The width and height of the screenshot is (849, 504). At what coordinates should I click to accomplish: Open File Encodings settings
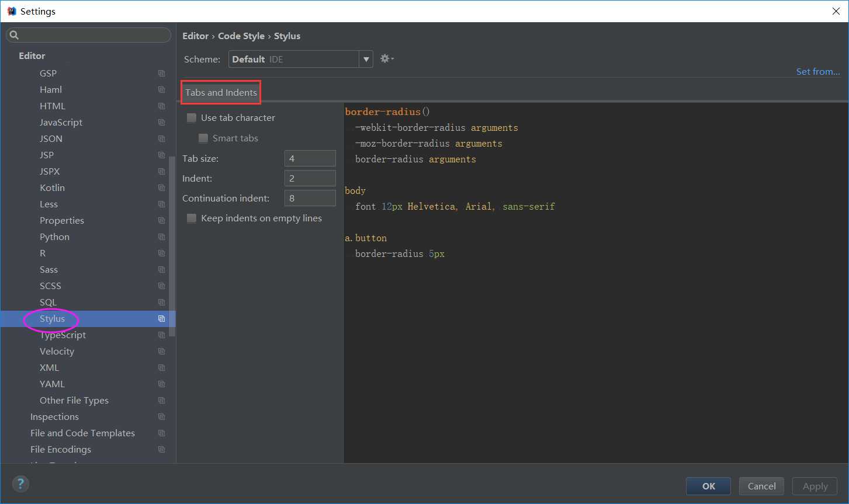[61, 450]
